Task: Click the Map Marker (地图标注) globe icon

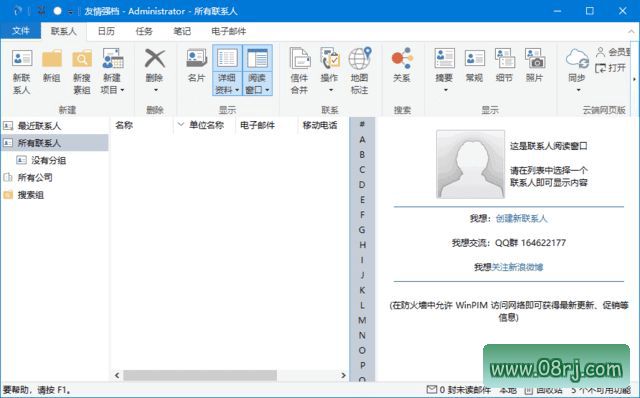Action: [360, 59]
